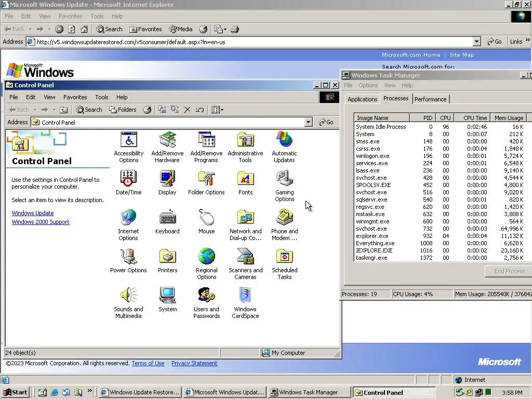Click Internet Explorer Stop toolbar icon

click(59, 29)
